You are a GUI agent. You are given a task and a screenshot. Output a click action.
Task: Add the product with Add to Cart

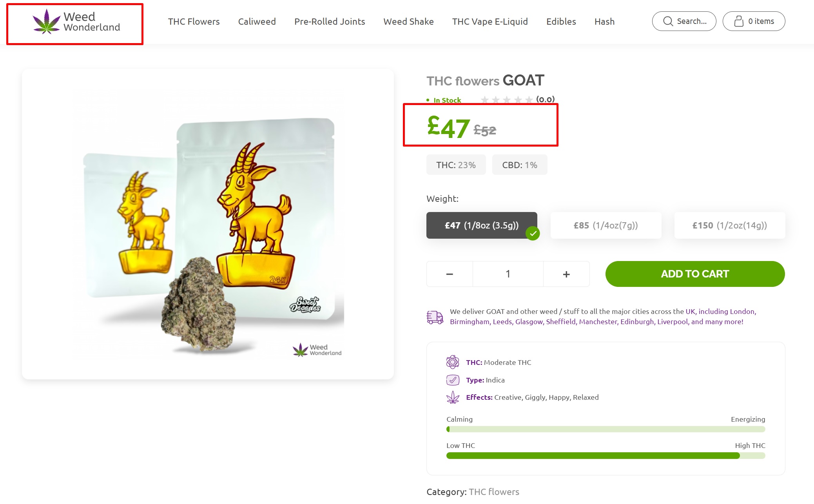coord(695,274)
